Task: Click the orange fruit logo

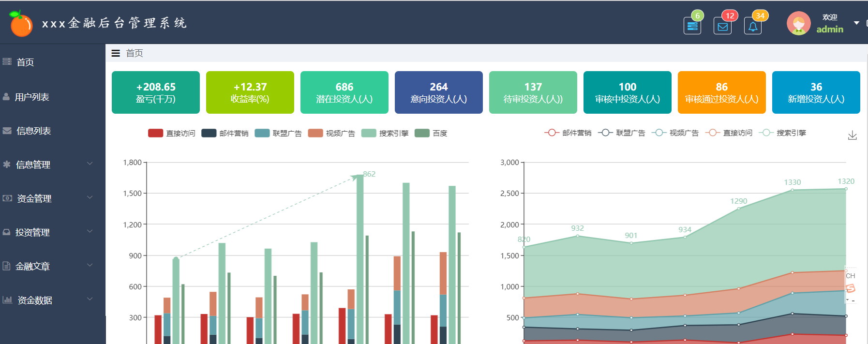Action: [21, 23]
